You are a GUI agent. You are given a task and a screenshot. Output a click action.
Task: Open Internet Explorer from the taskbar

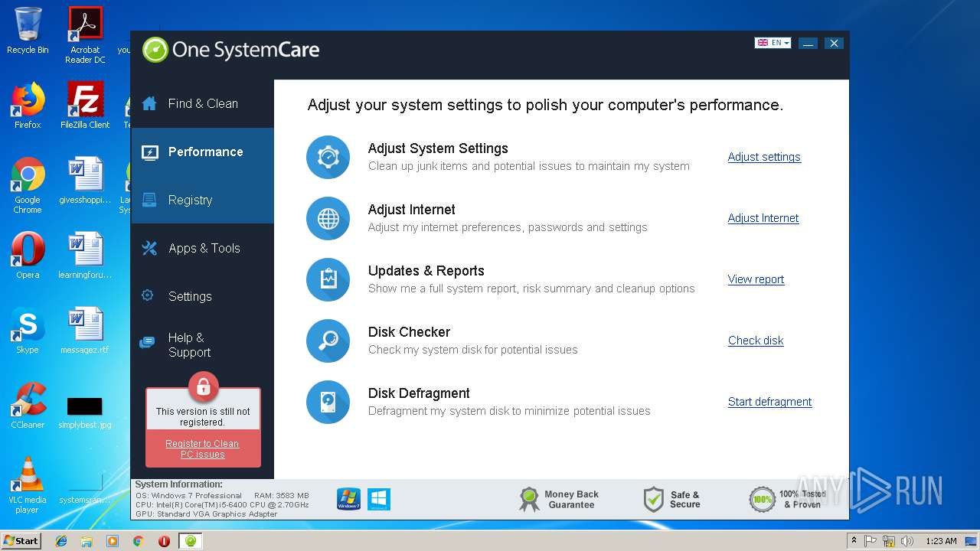[61, 540]
